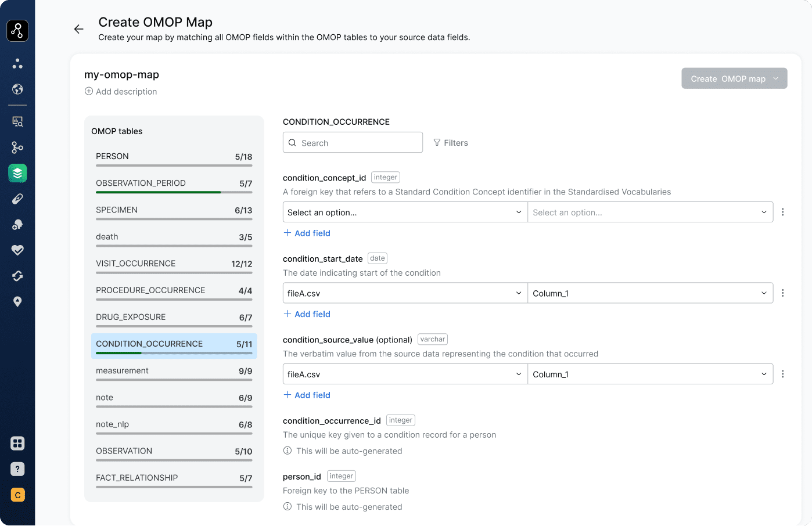Click the varchar tag beside condition_source_value

[x=433, y=339]
